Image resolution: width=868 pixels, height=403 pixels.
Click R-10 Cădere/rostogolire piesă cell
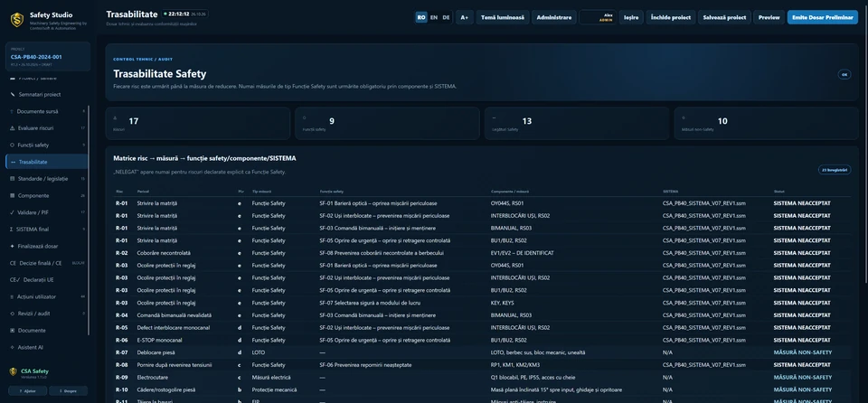point(166,389)
